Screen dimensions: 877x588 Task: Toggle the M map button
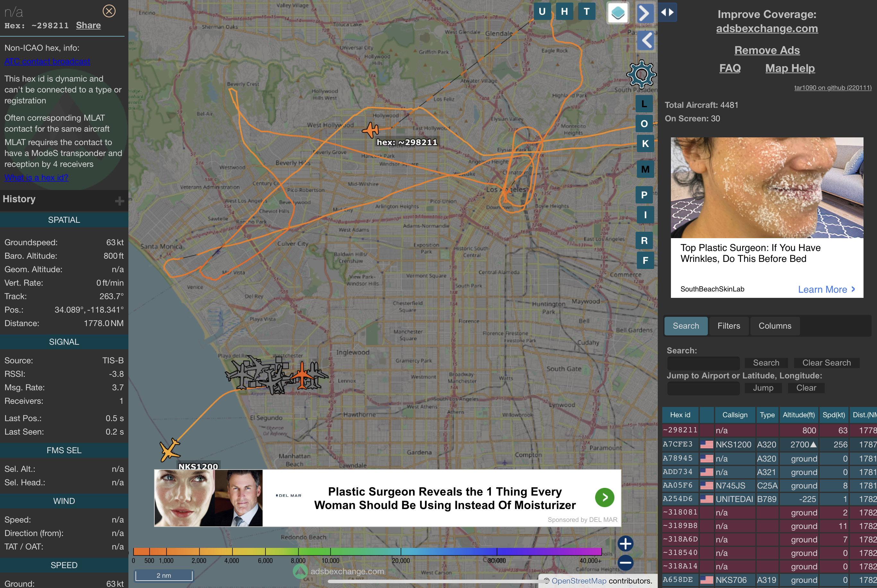[645, 169]
